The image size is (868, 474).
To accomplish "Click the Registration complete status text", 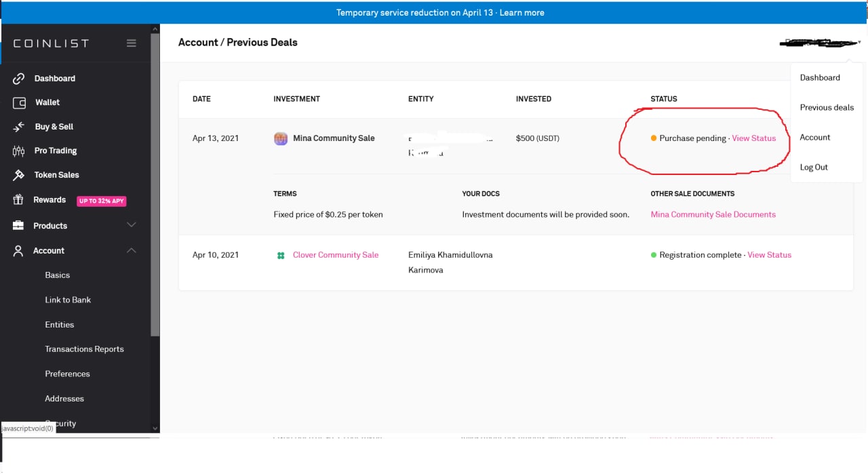I will [701, 255].
